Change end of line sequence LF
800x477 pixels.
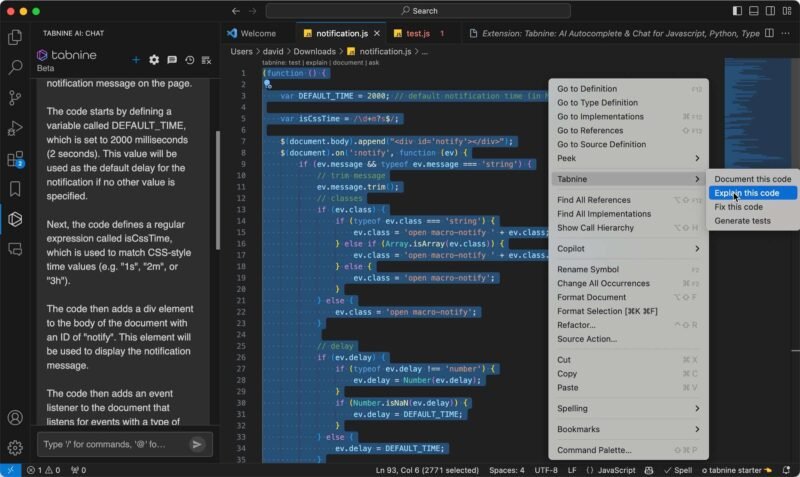tap(572, 470)
